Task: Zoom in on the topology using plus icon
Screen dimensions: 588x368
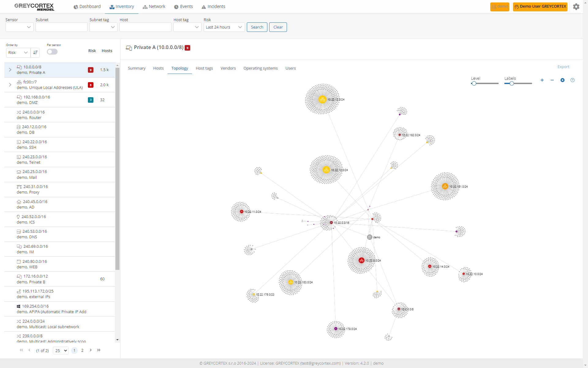Action: [x=542, y=80]
